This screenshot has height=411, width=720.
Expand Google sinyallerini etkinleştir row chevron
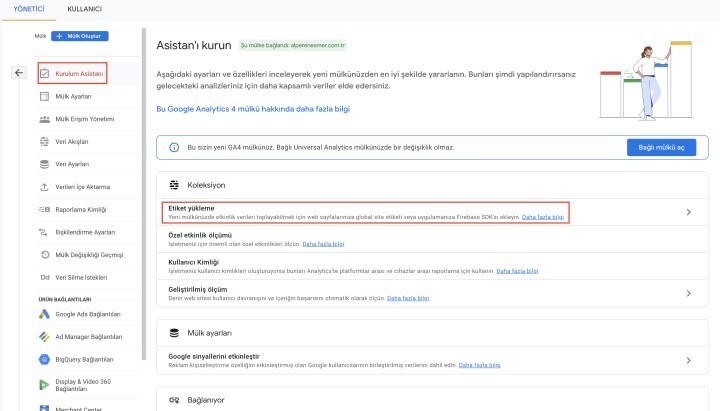688,360
